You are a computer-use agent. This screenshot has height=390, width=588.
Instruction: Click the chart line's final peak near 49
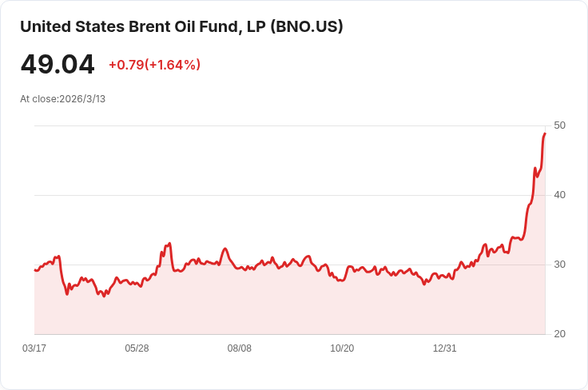(544, 133)
